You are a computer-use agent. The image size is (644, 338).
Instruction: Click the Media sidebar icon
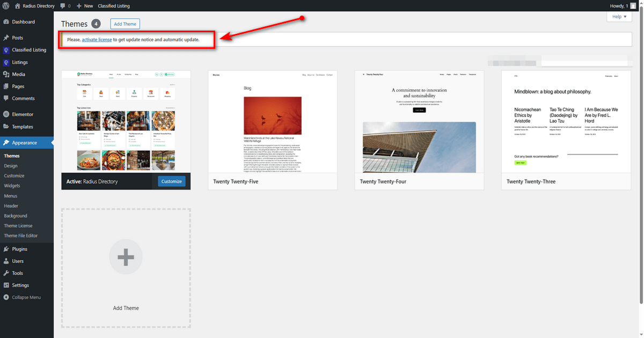[6, 75]
